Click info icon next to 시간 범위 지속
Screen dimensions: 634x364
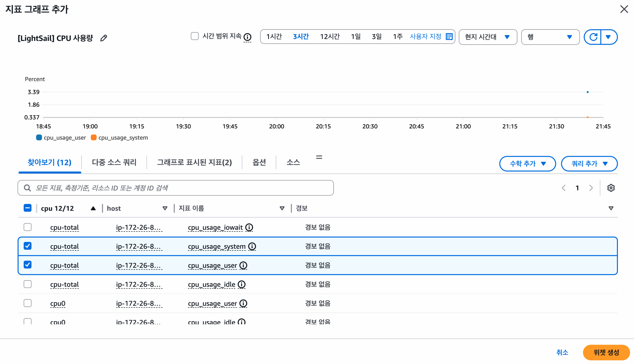pos(247,37)
